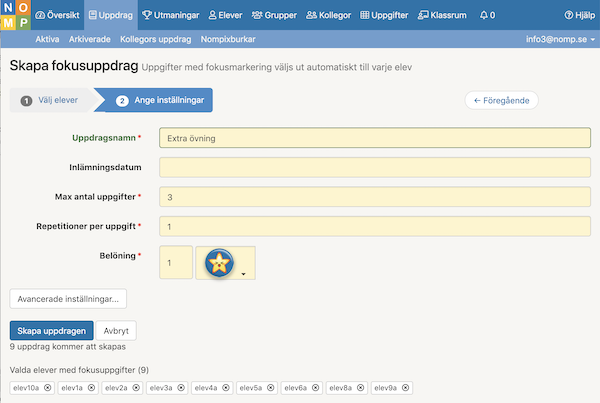
Task: Switch to the Arkiverade tab
Action: tap(90, 39)
